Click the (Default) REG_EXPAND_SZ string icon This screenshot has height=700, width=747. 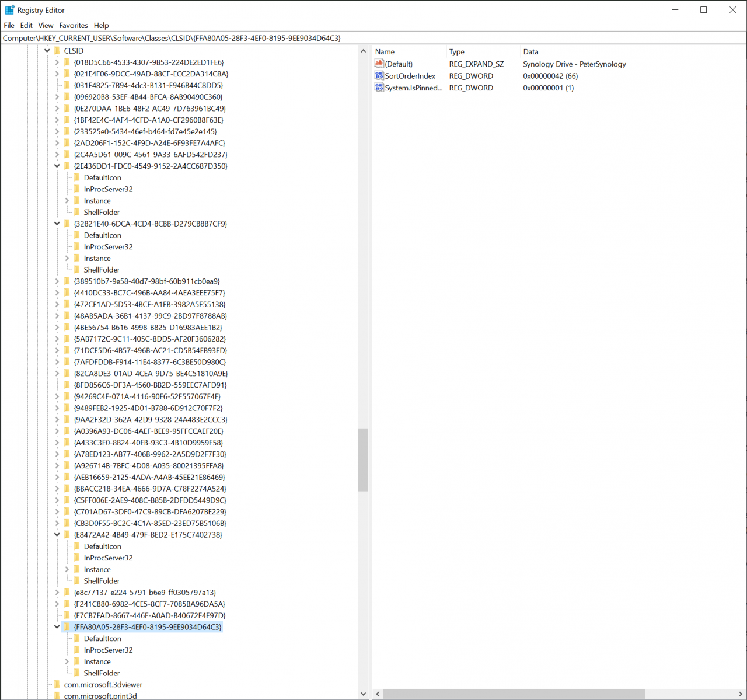pos(379,64)
